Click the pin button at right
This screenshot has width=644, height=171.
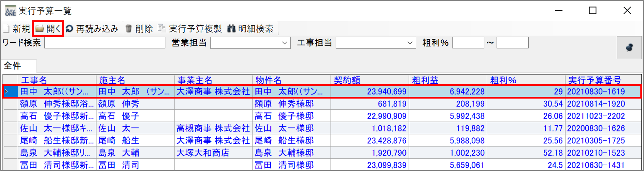point(629,48)
